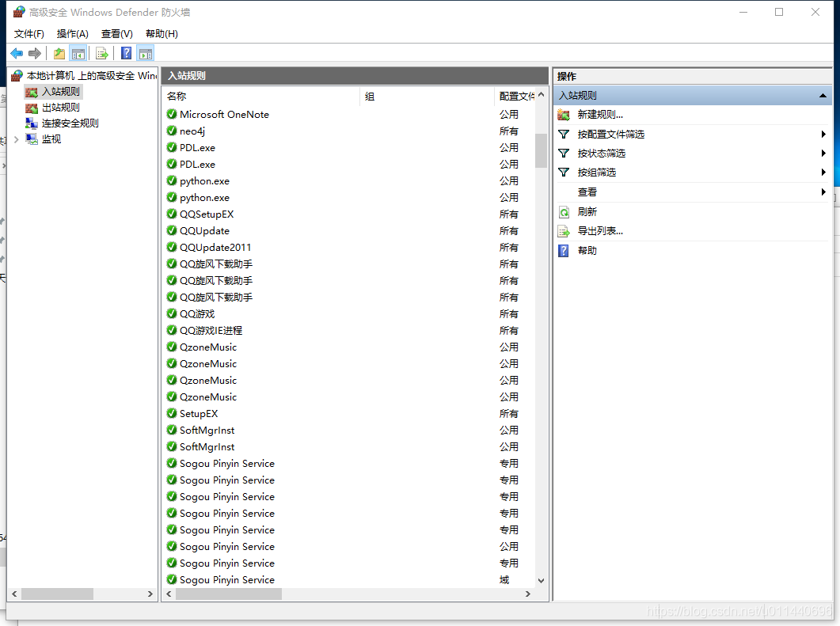Select 连接安全规则 in the left tree
Image resolution: width=840 pixels, height=626 pixels.
[x=70, y=123]
